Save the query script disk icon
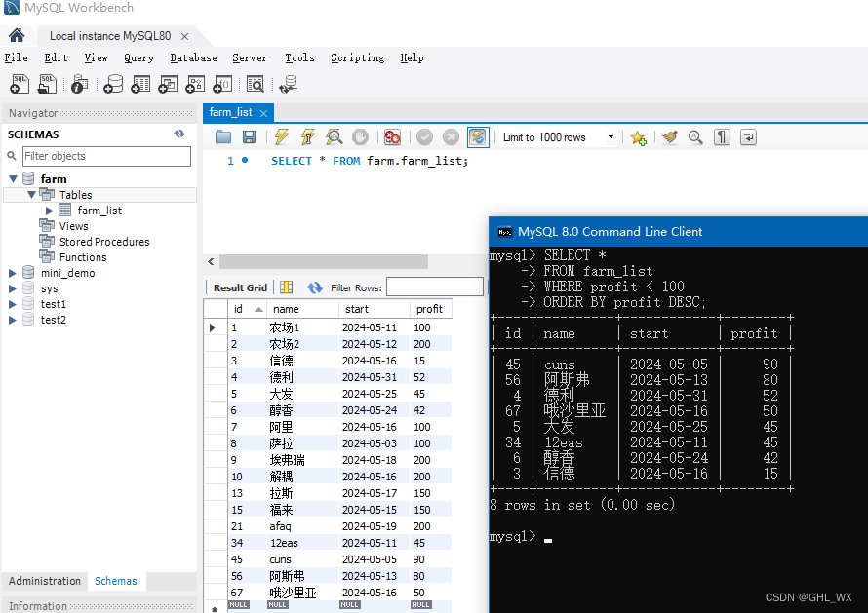This screenshot has width=868, height=613. pyautogui.click(x=249, y=136)
